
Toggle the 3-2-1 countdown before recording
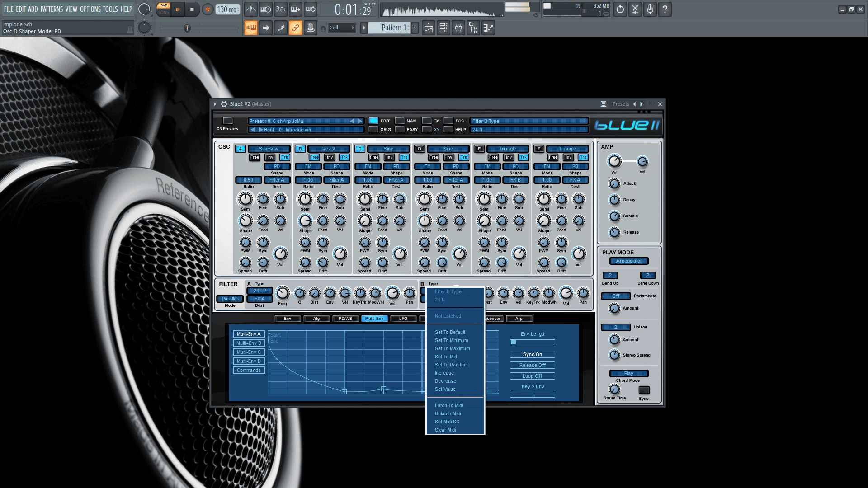point(281,9)
